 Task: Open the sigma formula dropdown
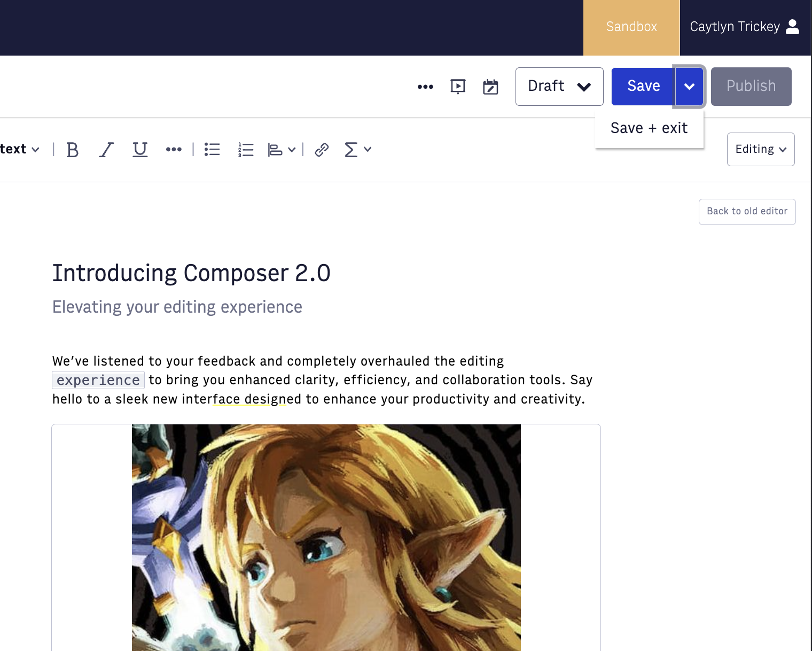[x=358, y=150]
